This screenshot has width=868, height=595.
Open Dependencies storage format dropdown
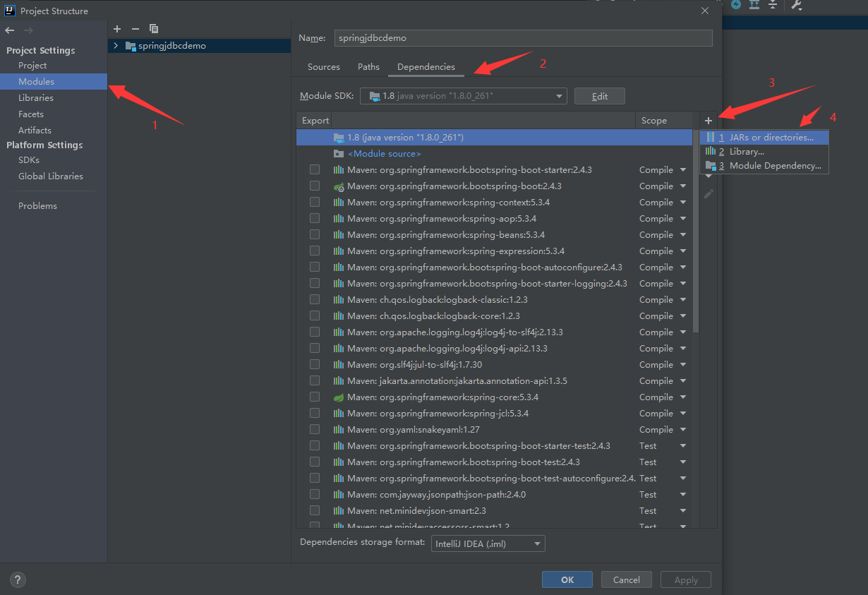coord(488,543)
